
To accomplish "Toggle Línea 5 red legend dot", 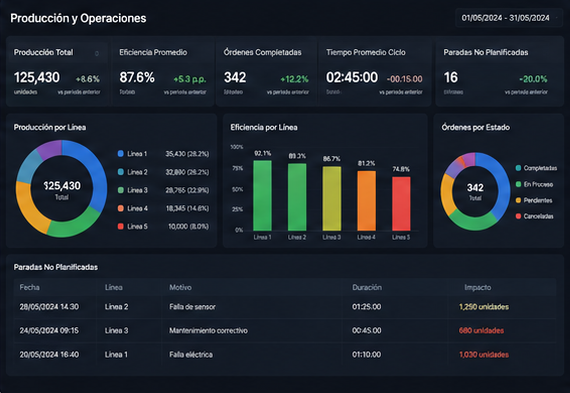I will pyautogui.click(x=121, y=226).
